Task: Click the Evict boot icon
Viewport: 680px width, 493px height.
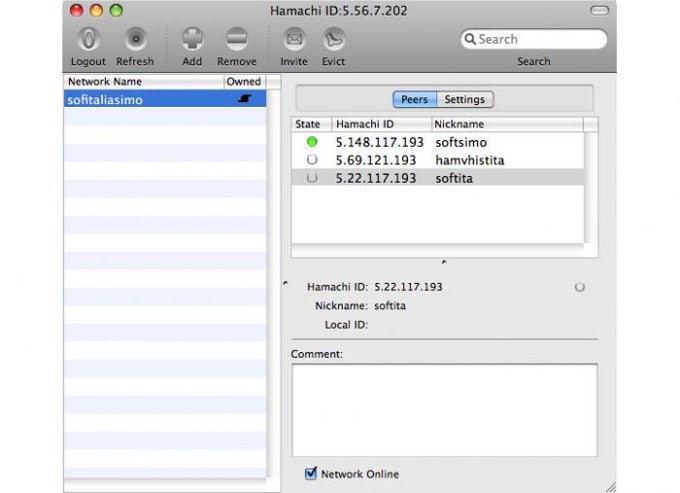Action: coord(333,39)
